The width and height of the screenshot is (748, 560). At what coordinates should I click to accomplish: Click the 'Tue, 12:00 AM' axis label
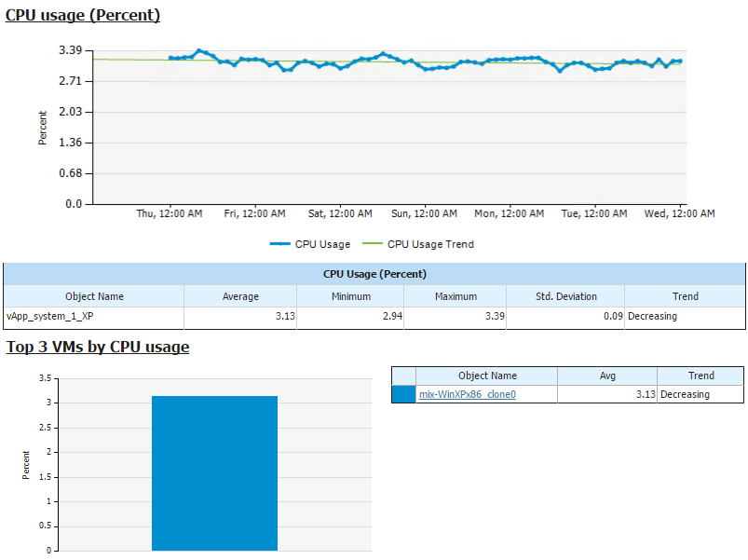[594, 213]
